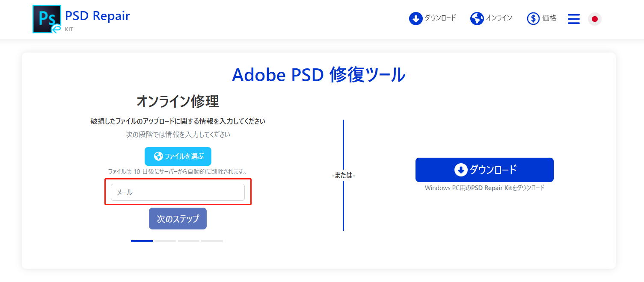Select the fourth step indicator segment
Viewport: 644px width, 282px height.
pyautogui.click(x=212, y=241)
